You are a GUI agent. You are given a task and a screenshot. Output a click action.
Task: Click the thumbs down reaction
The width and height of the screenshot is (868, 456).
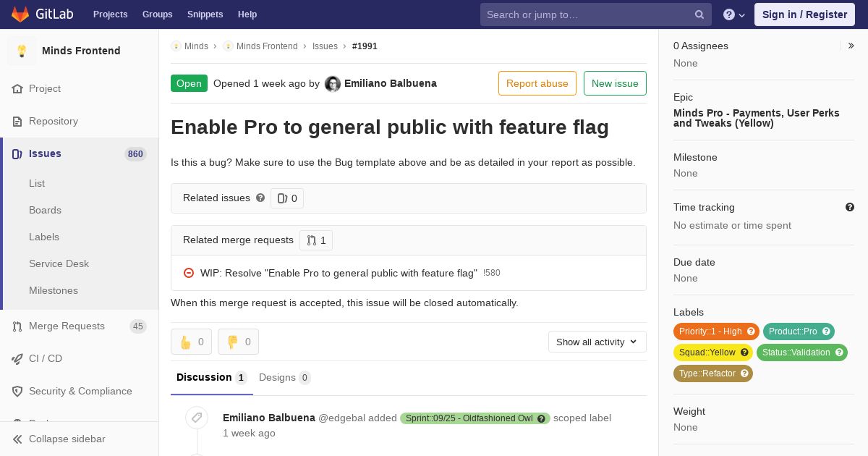point(238,342)
